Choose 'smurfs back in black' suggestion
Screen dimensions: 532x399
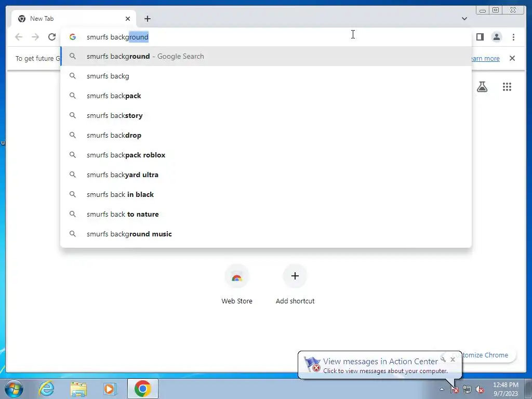pos(265,194)
